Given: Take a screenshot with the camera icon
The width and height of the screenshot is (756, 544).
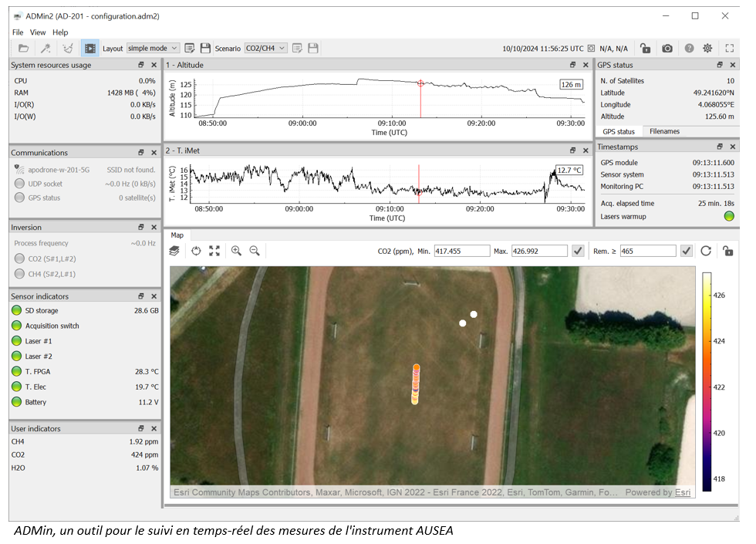Looking at the screenshot, I should point(667,48).
